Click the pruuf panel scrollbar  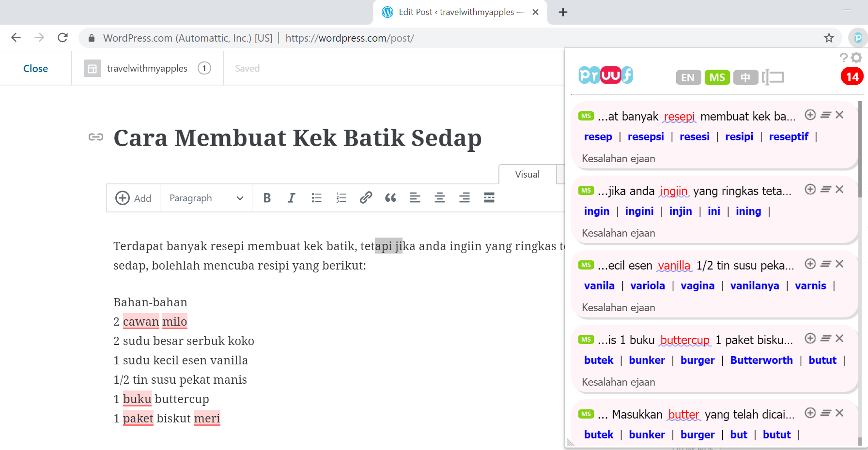860,150
